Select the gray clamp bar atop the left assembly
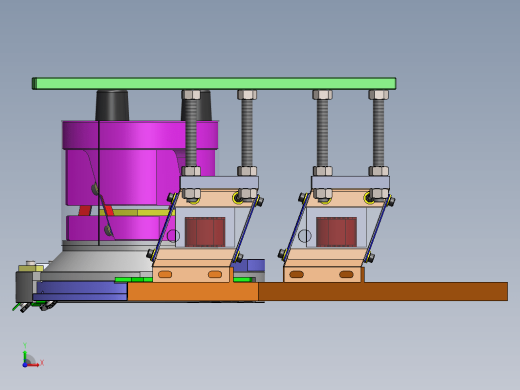Image resolution: width=520 pixels, height=390 pixels. click(219, 183)
